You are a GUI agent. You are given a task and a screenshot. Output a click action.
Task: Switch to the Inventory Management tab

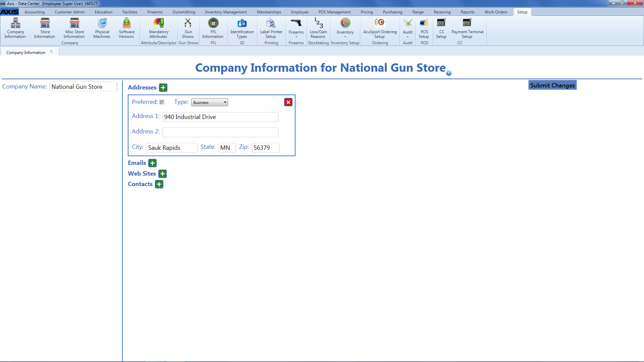[226, 12]
